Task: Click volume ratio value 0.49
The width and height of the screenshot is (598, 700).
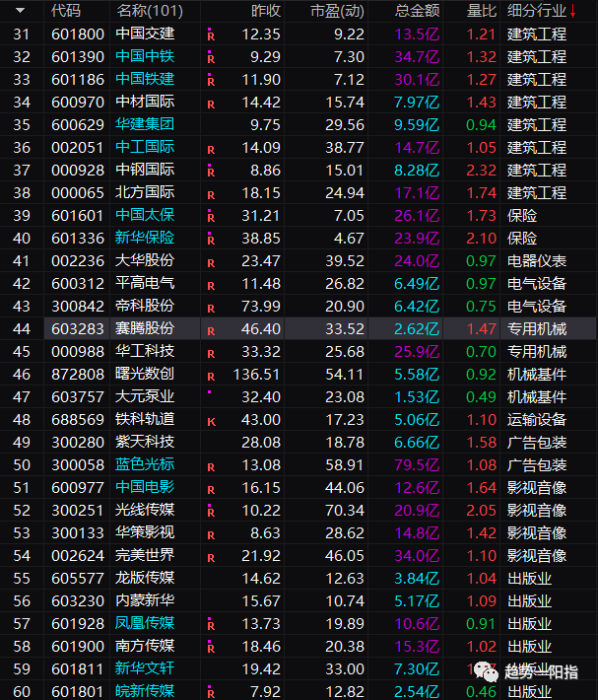Action: (x=481, y=397)
